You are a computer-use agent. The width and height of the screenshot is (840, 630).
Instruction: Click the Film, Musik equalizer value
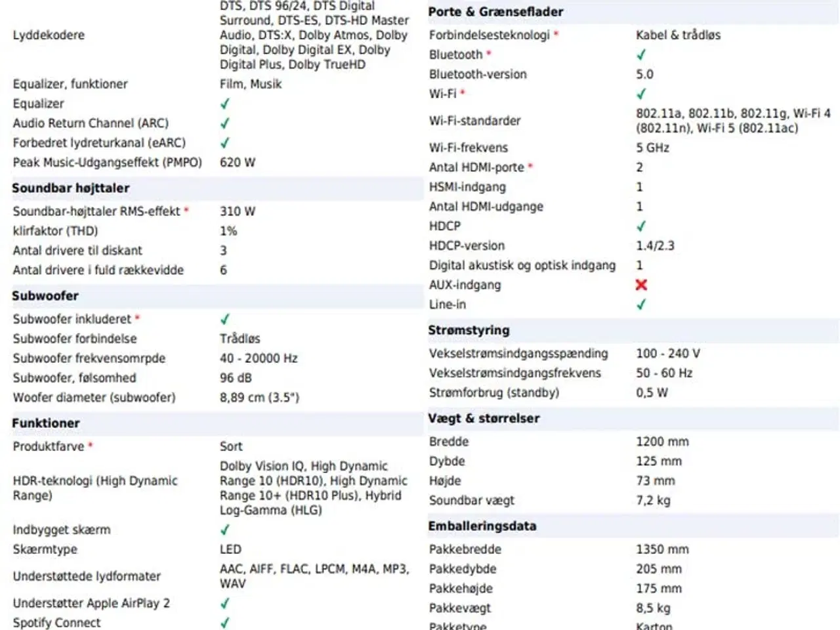pyautogui.click(x=251, y=84)
